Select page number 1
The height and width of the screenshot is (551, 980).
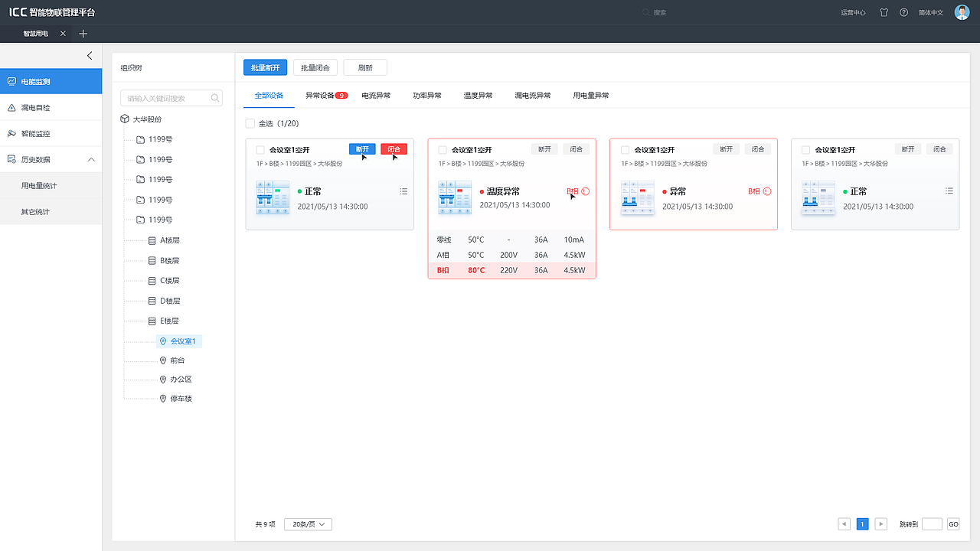[863, 524]
